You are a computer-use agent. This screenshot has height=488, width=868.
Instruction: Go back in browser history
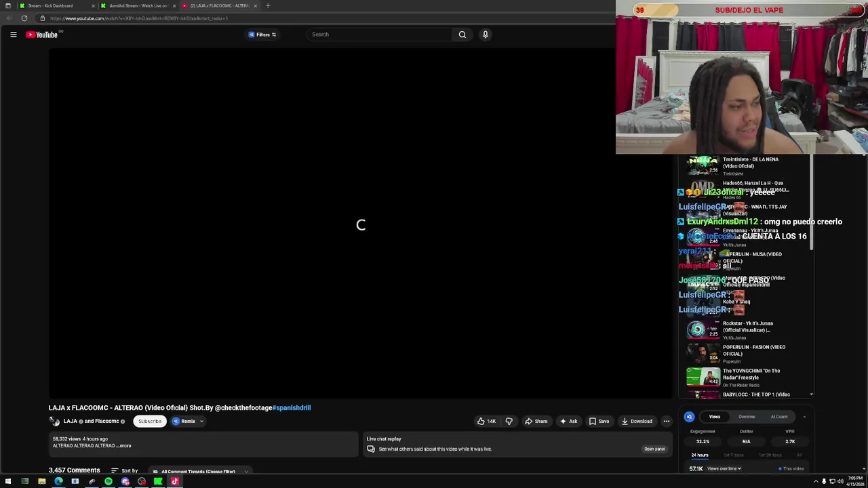pyautogui.click(x=9, y=18)
